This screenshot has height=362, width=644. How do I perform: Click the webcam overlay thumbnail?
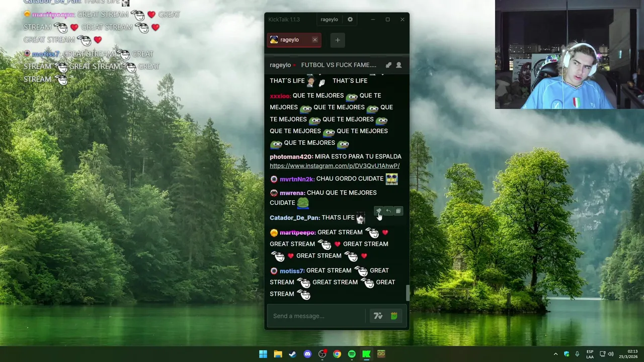[x=570, y=54]
